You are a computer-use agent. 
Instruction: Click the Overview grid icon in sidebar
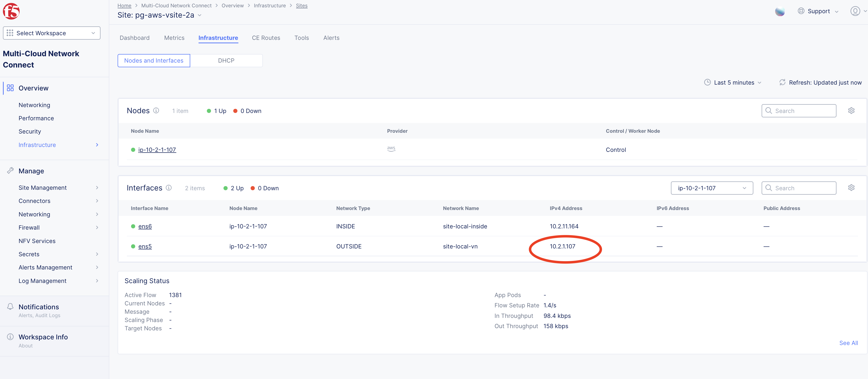[10, 88]
